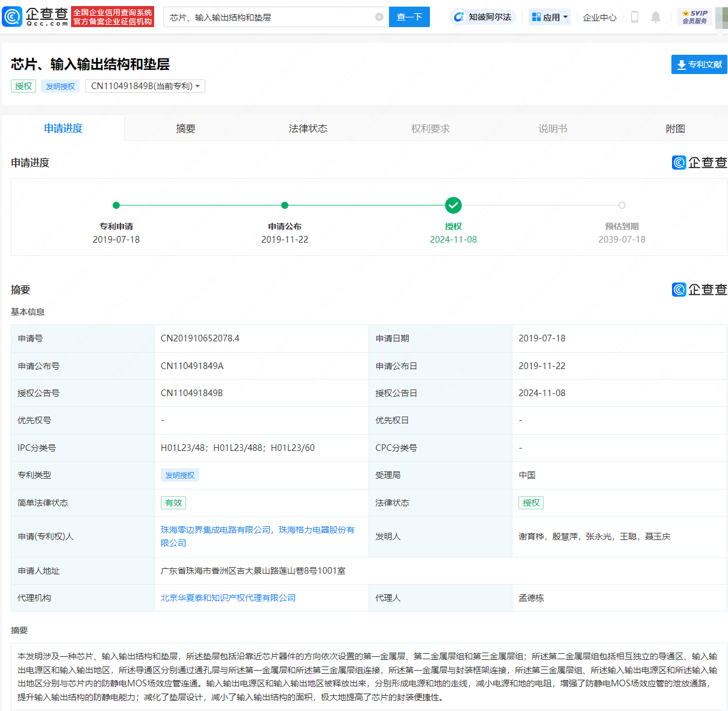Image resolution: width=728 pixels, height=711 pixels.
Task: Click the Qcc.com logo in header
Action: (36, 16)
